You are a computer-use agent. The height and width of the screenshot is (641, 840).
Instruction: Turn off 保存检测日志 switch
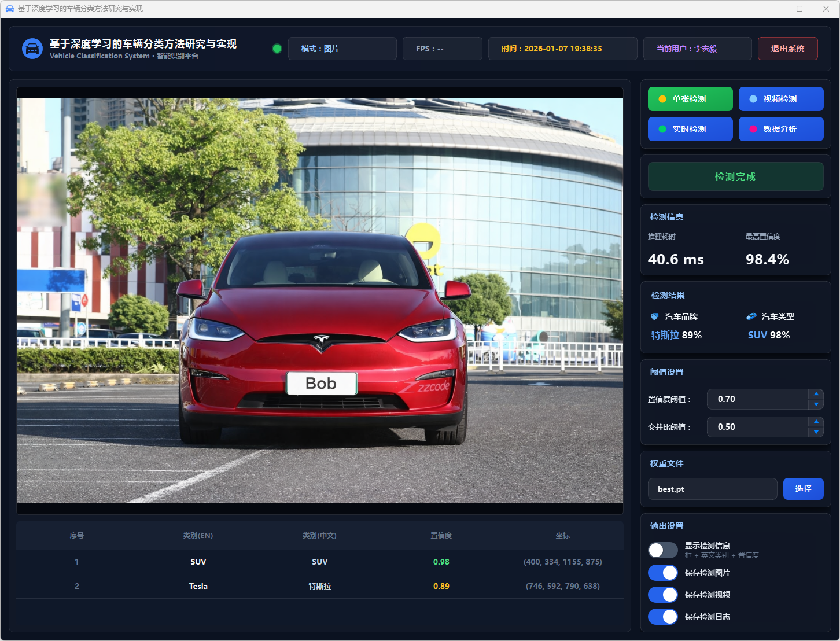(x=663, y=617)
